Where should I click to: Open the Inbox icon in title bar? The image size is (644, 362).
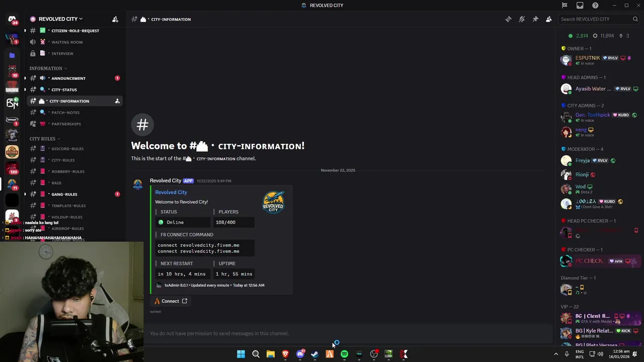(x=580, y=6)
